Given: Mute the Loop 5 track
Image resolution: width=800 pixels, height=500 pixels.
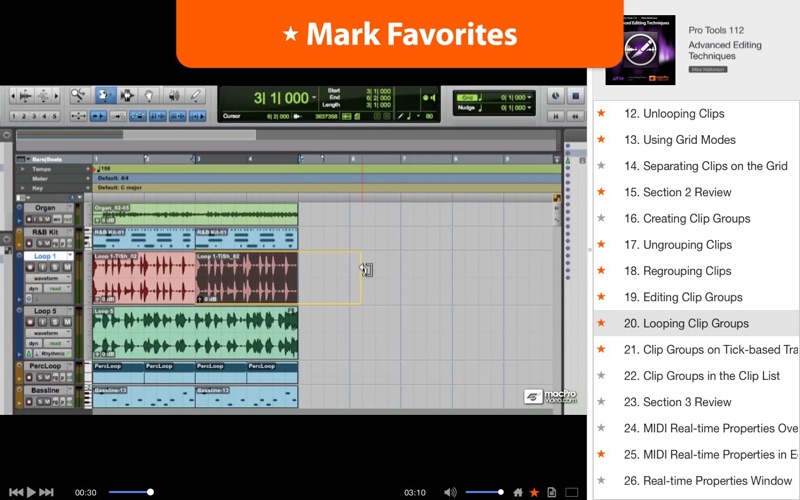Looking at the screenshot, I should [67, 322].
